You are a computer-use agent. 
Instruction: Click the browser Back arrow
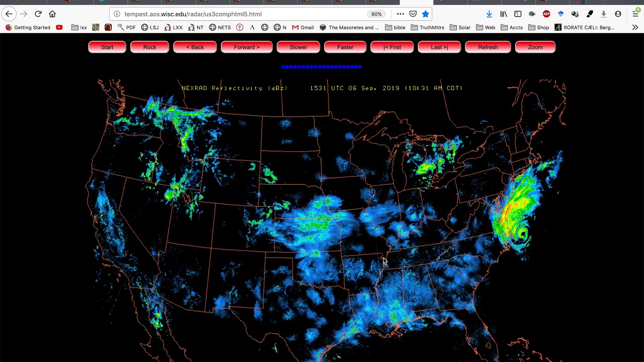coord(9,14)
